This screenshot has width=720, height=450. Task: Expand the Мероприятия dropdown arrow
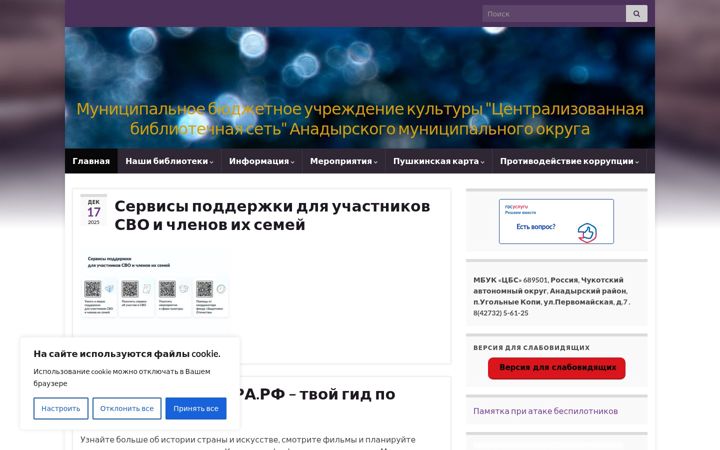(376, 162)
